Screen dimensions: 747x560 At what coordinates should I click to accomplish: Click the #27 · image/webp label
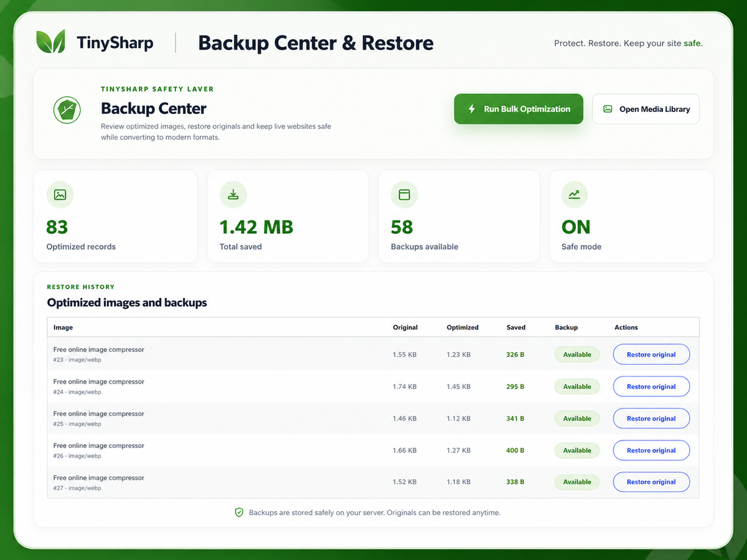point(77,488)
